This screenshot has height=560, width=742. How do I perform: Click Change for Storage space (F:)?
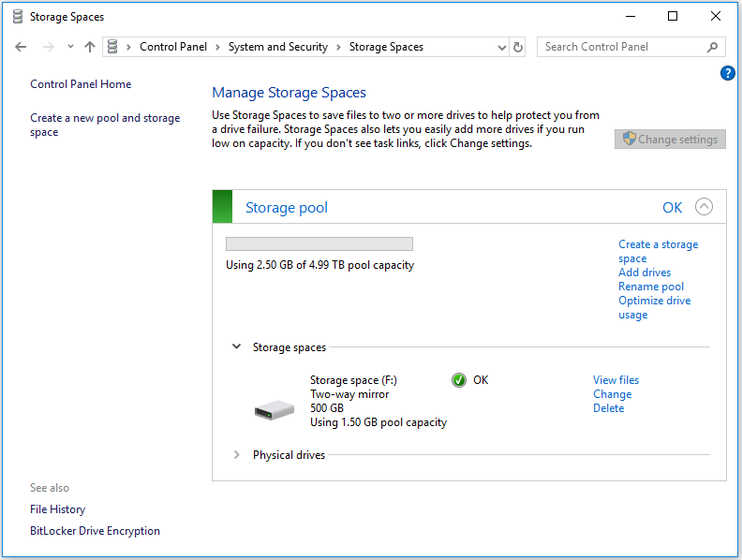coord(613,394)
